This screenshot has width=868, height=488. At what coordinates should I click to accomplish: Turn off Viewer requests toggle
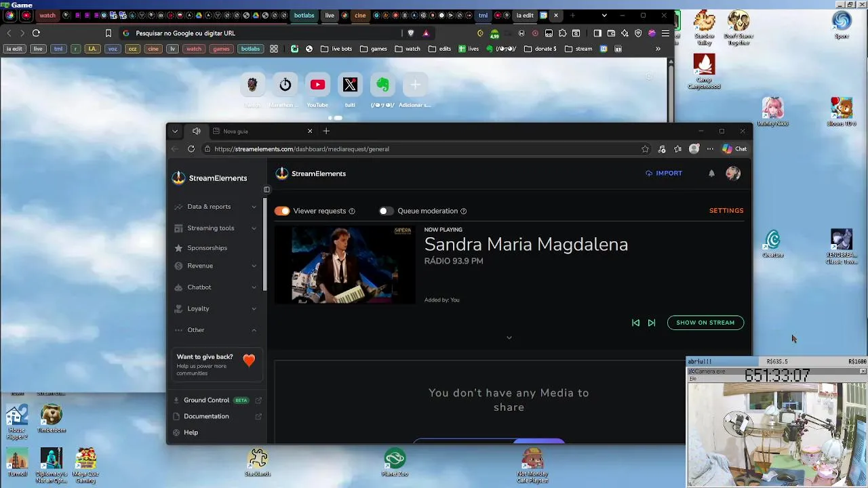282,211
